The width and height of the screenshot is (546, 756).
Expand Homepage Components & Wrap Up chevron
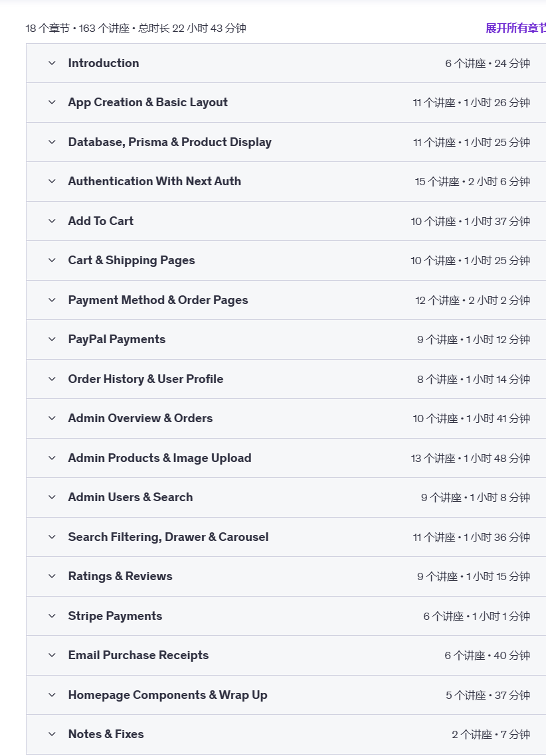(x=52, y=695)
